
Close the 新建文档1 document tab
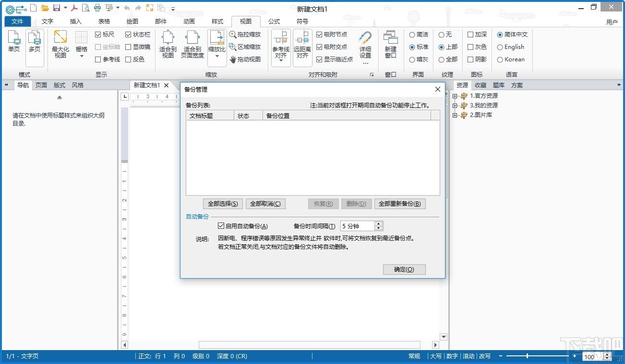click(x=167, y=85)
